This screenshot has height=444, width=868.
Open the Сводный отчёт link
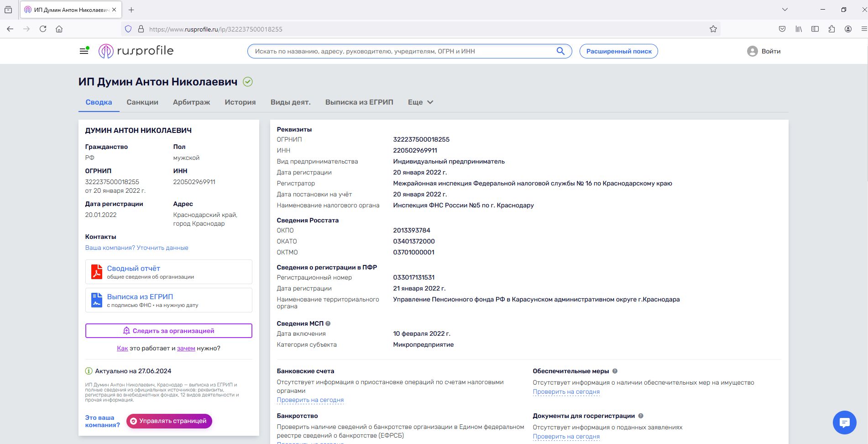click(134, 269)
